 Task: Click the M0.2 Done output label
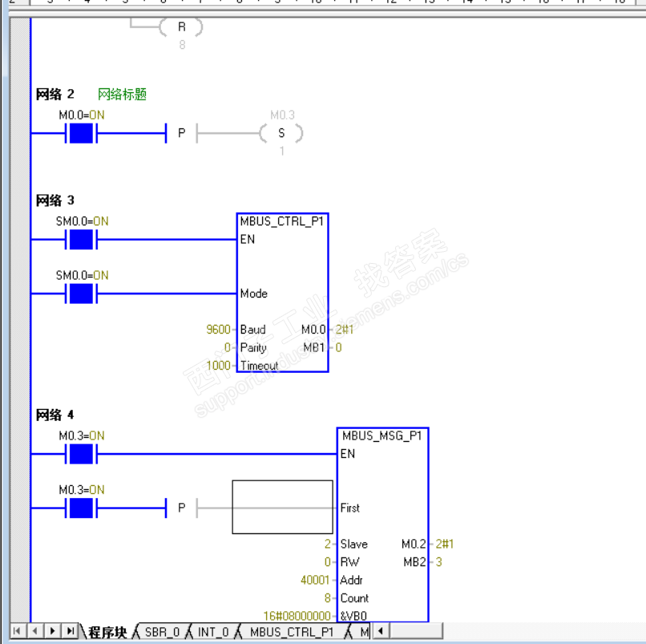tap(414, 545)
